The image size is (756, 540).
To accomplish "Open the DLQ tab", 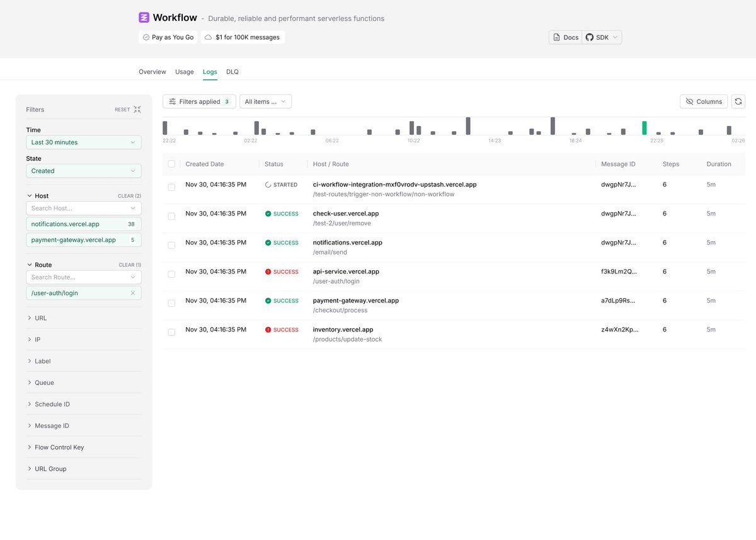I will coord(232,72).
